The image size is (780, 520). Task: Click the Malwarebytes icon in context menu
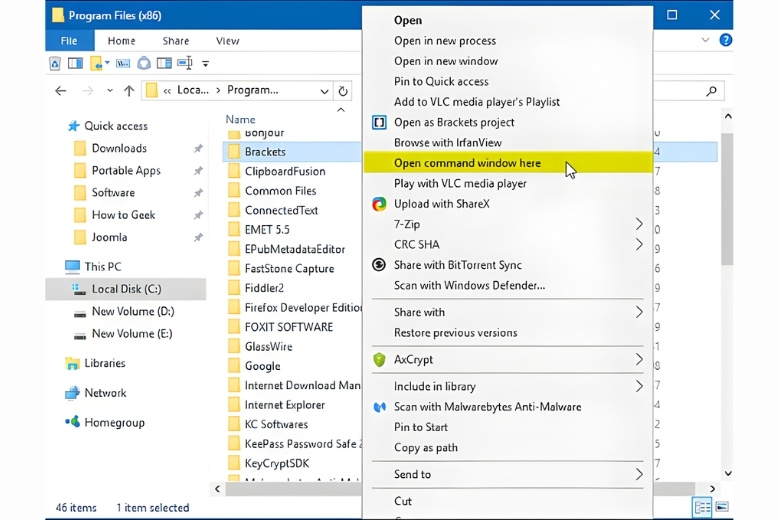click(x=380, y=407)
